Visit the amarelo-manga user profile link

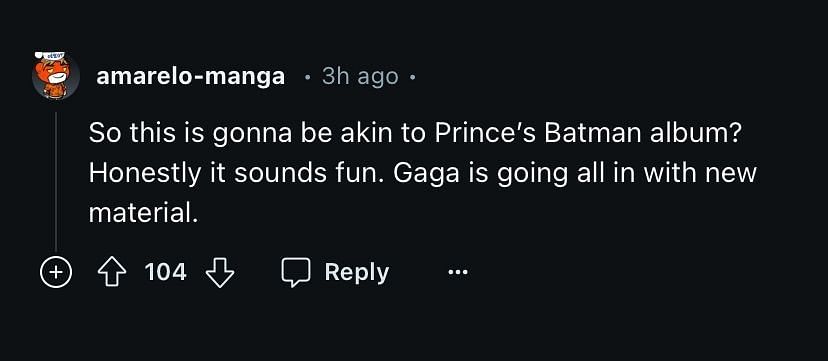(x=191, y=77)
